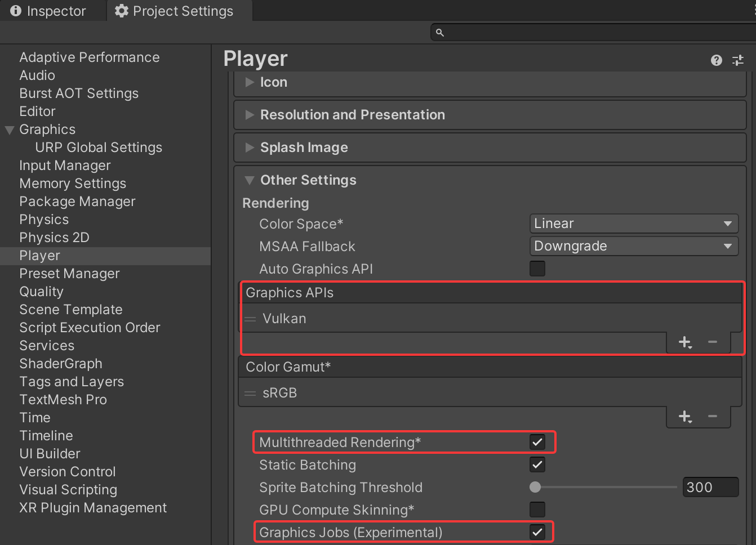Disable Multithreaded Rendering checkbox

click(537, 442)
